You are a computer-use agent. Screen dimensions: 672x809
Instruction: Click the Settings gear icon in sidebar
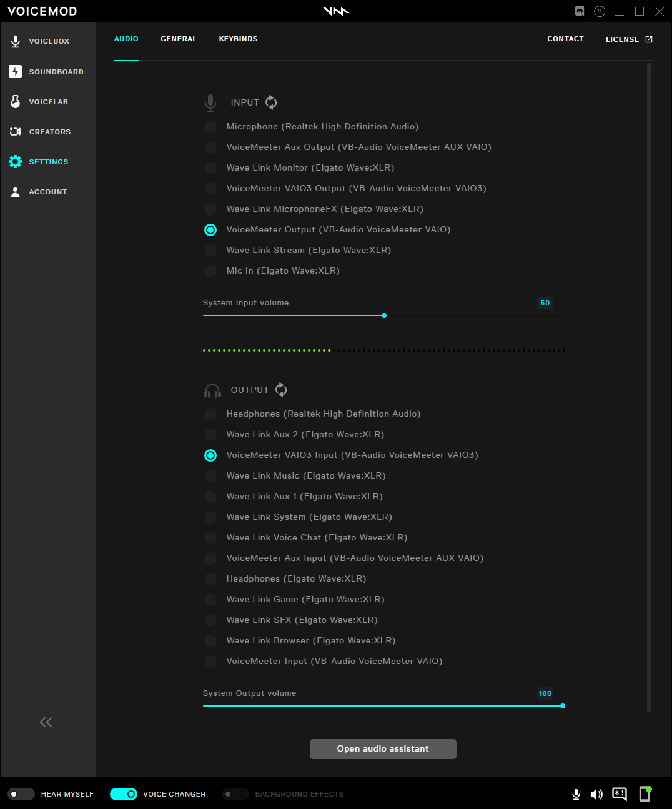16,162
